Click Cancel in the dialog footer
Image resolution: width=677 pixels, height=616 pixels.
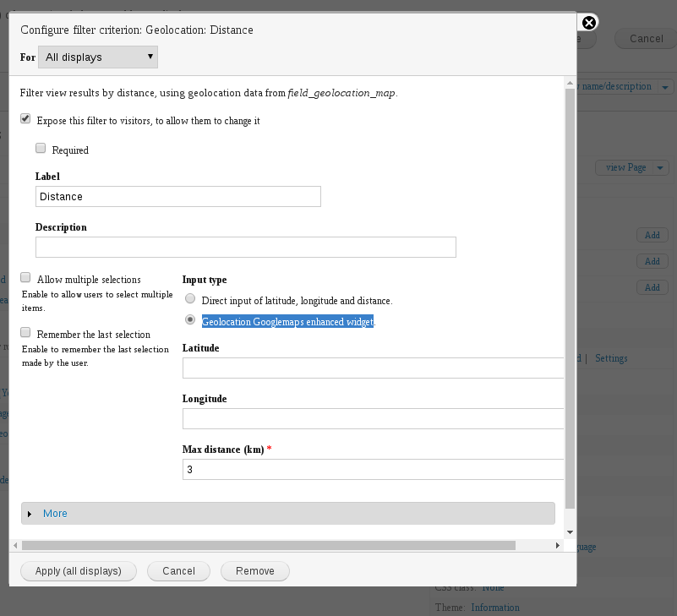[x=178, y=571]
